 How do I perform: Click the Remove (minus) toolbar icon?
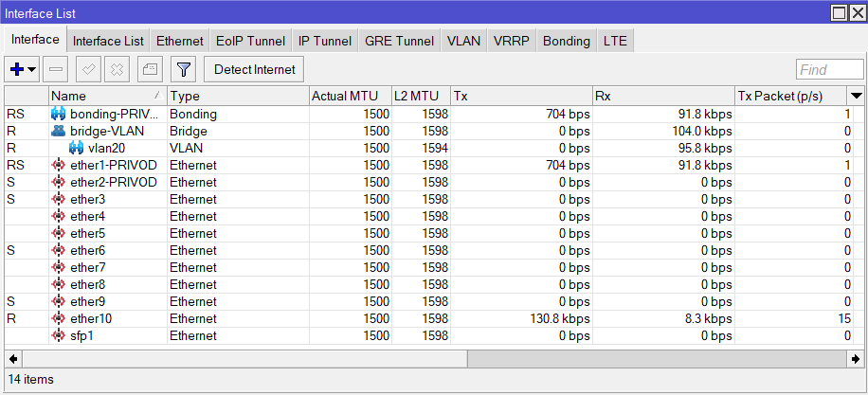click(56, 69)
